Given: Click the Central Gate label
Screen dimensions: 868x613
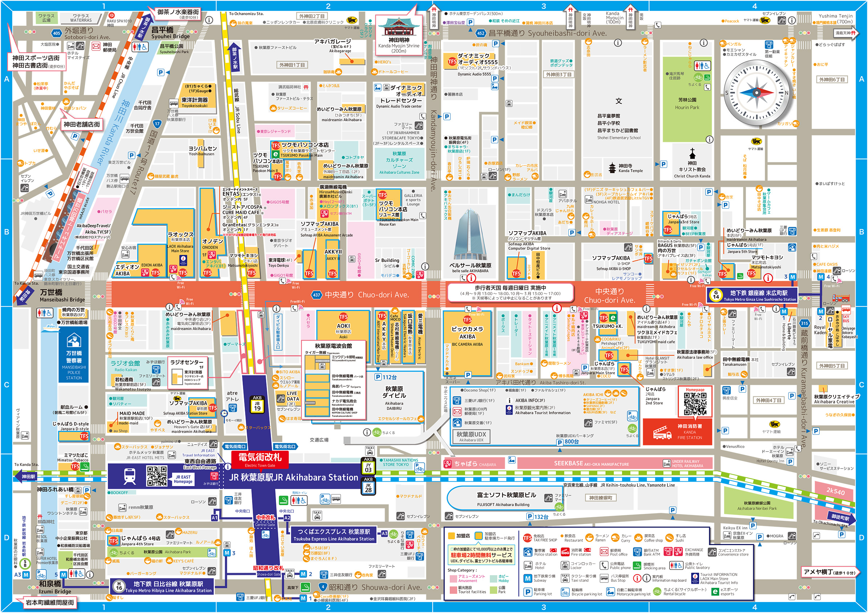Looking at the screenshot, I should 265,524.
